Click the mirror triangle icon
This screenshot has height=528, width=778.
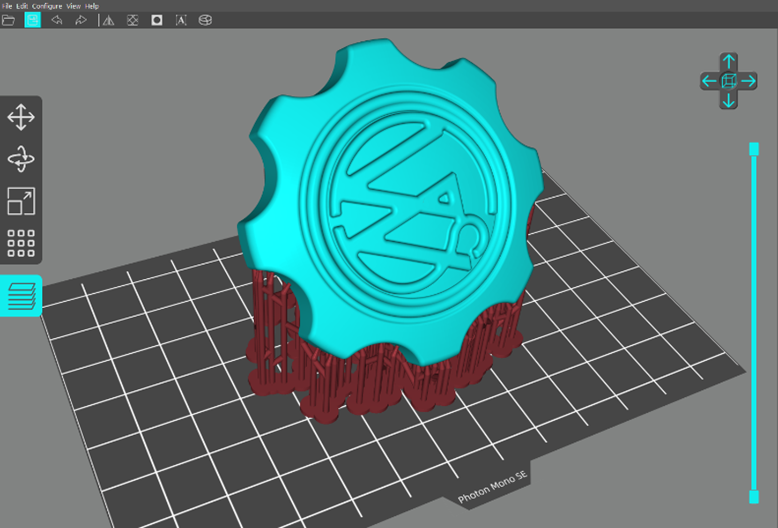108,20
